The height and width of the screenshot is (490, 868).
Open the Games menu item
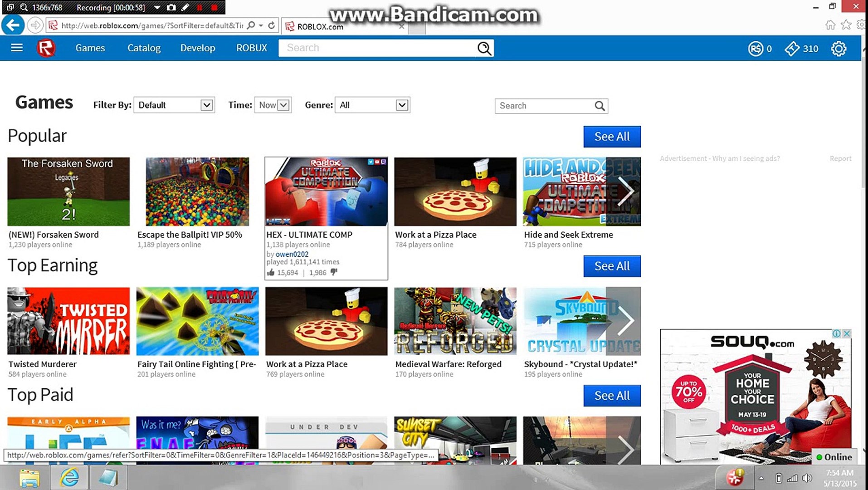[90, 48]
